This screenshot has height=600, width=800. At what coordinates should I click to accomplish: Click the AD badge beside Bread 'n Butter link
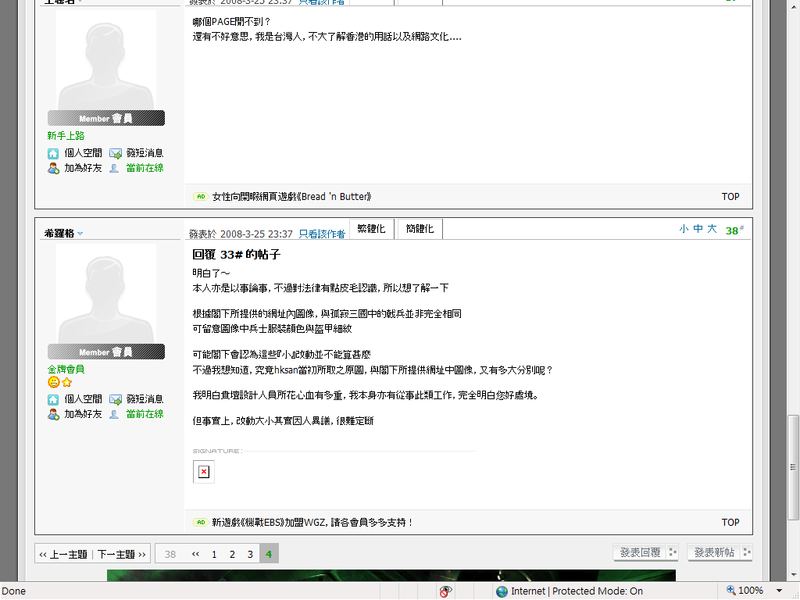click(x=201, y=196)
